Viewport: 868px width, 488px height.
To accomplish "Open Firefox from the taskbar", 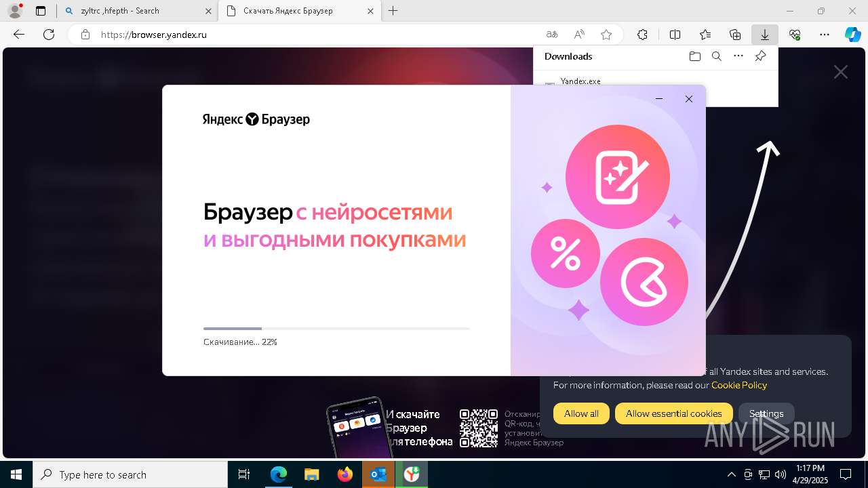I will (345, 474).
